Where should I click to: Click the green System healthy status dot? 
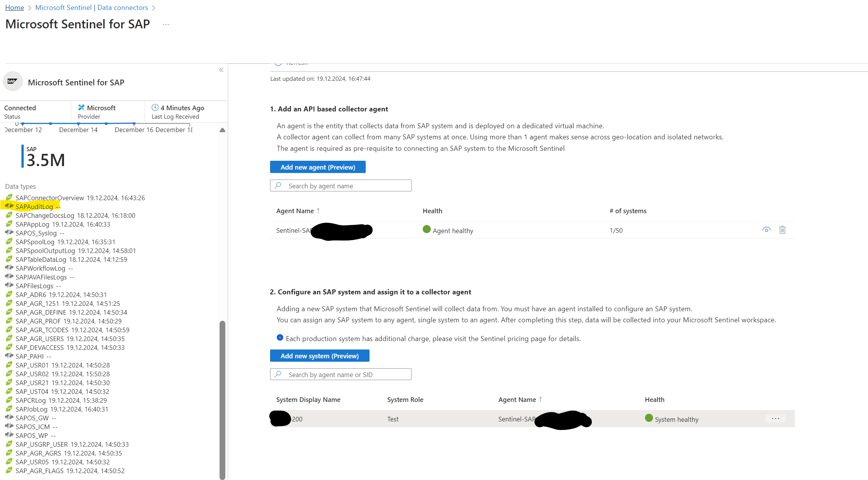coord(649,418)
